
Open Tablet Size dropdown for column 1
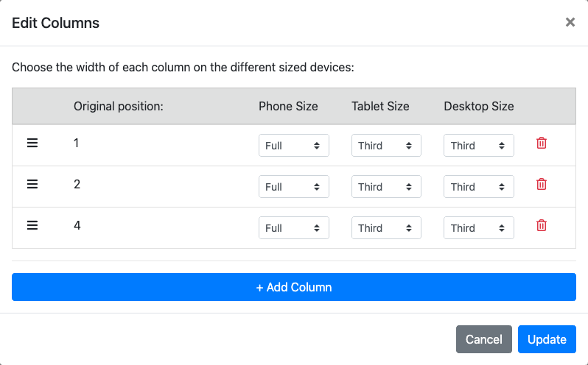(x=386, y=146)
